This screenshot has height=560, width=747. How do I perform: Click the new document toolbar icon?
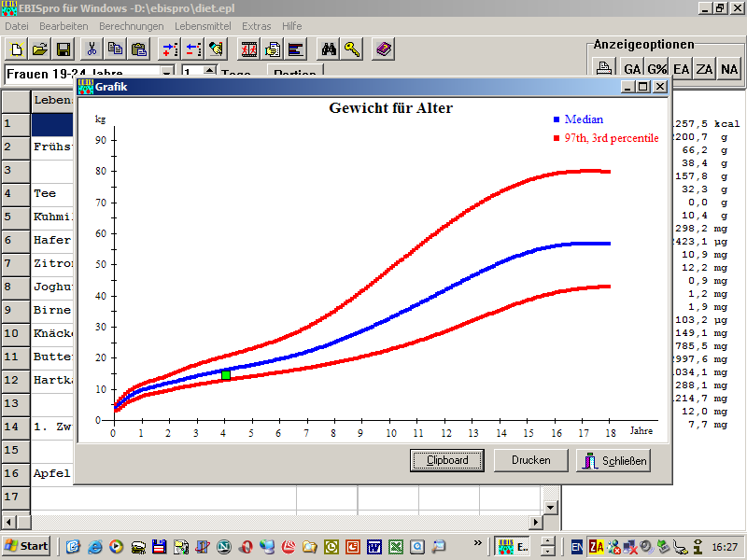pos(17,49)
